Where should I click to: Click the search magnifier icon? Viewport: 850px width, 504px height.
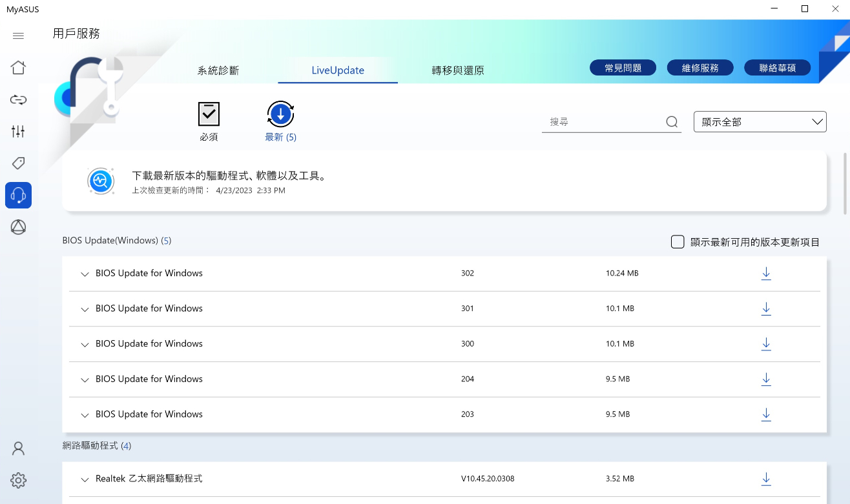tap(672, 122)
